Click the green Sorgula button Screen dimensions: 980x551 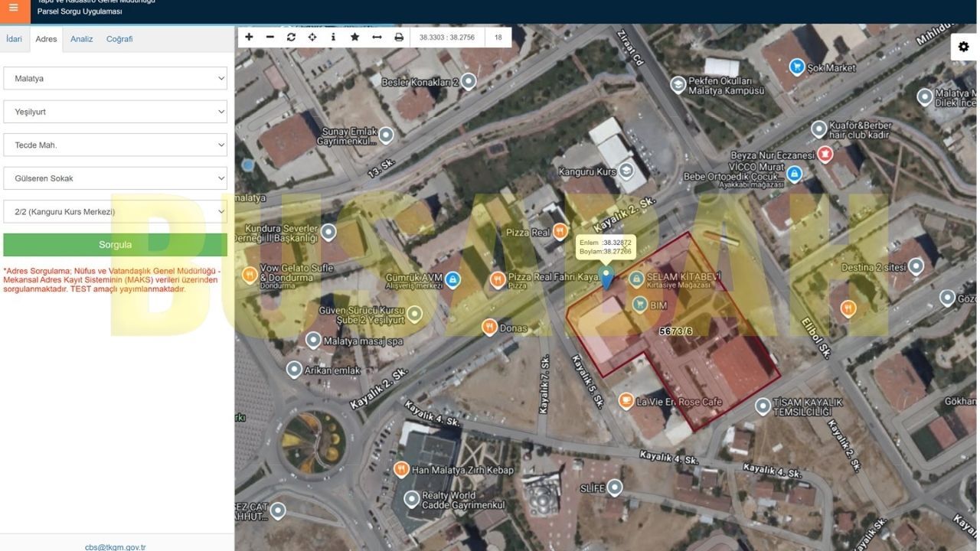point(115,245)
